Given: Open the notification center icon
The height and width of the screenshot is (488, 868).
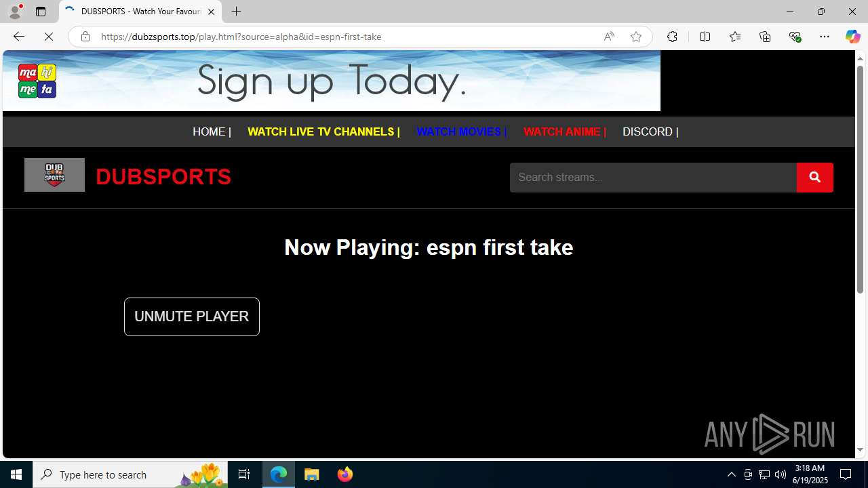Looking at the screenshot, I should point(846,474).
